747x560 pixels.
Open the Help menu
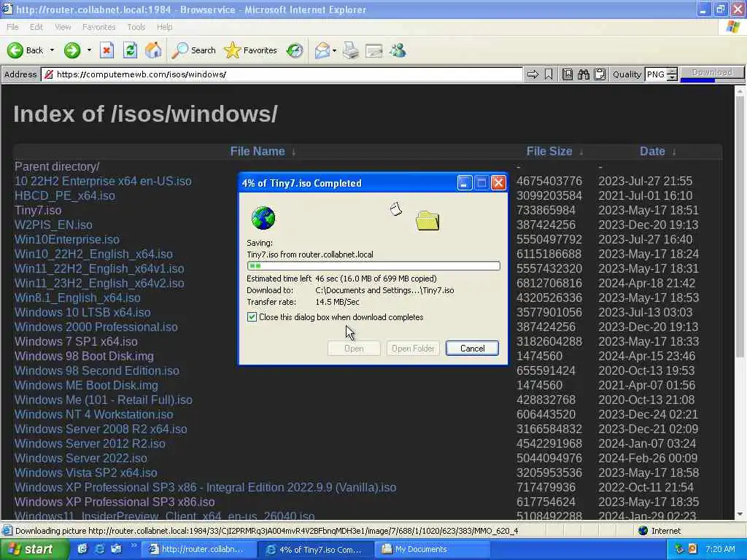[x=164, y=27]
